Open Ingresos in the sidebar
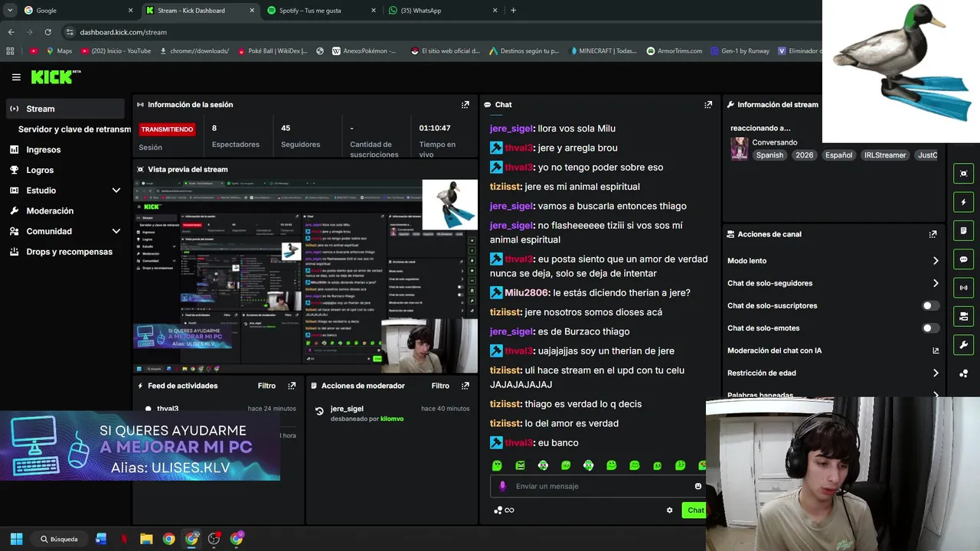The width and height of the screenshot is (980, 551). coord(65,150)
